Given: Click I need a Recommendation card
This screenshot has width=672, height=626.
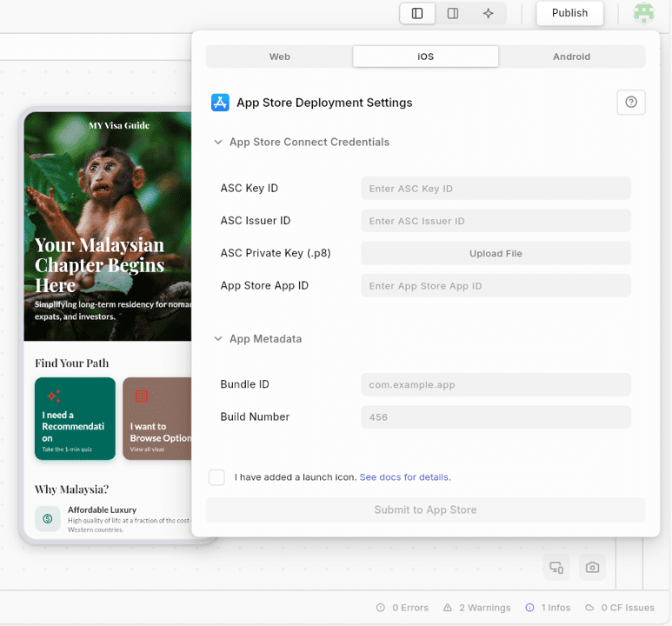Looking at the screenshot, I should pos(75,418).
